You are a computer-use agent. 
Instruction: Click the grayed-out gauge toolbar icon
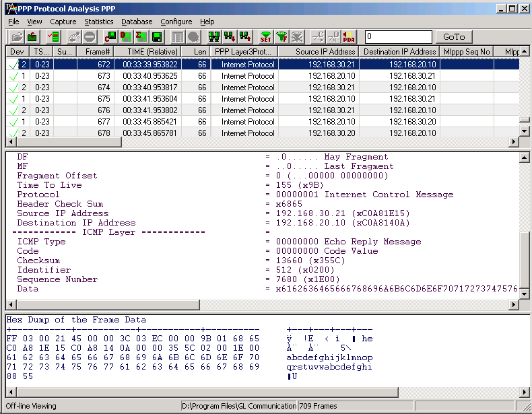[73, 36]
